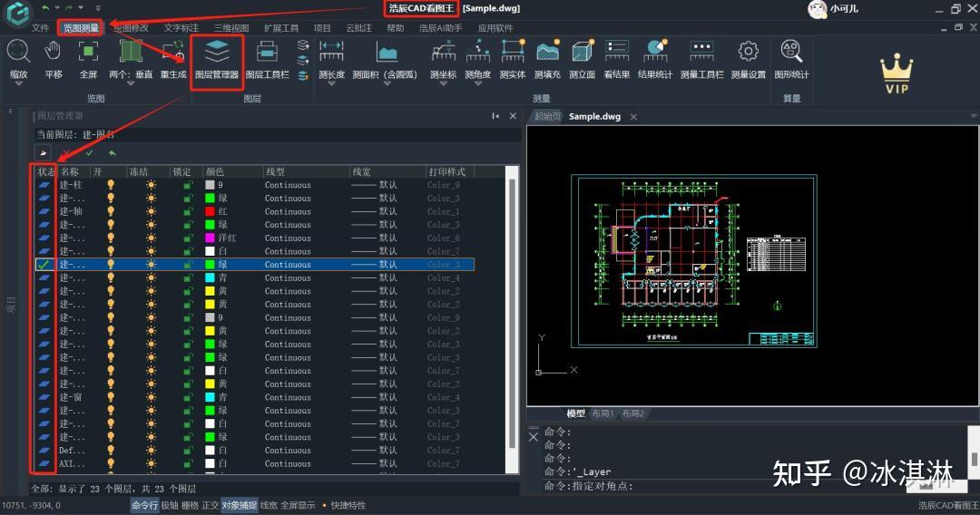Click the user account 小可儿
The width and height of the screenshot is (980, 515).
pos(833,9)
